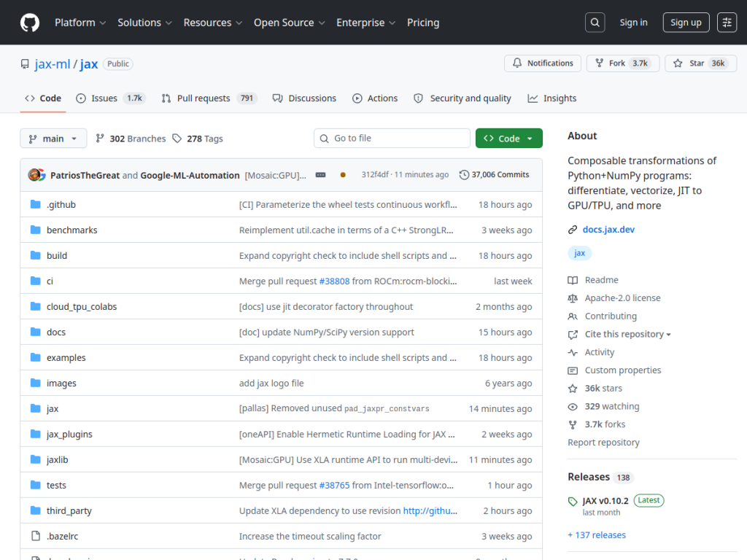Open the third_party folder
This screenshot has width=747, height=560.
69,511
